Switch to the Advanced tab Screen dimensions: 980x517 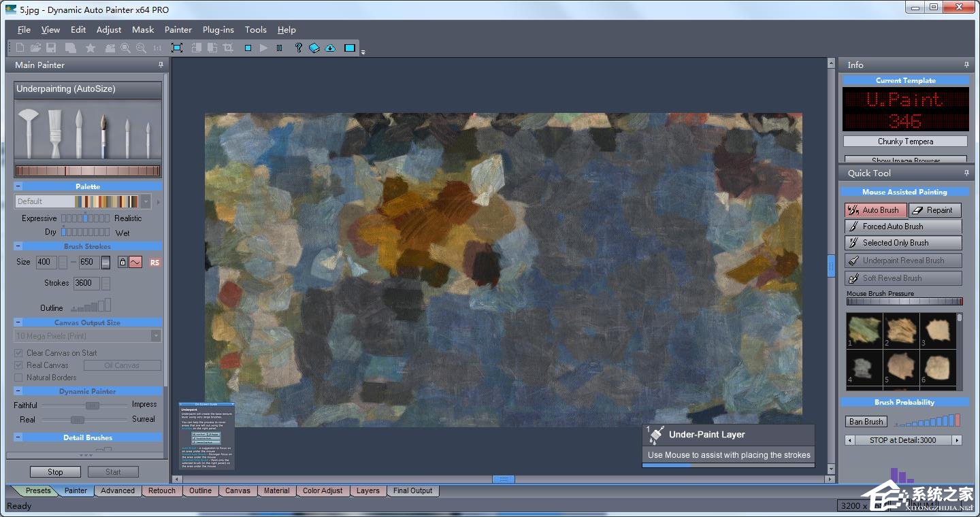click(118, 490)
